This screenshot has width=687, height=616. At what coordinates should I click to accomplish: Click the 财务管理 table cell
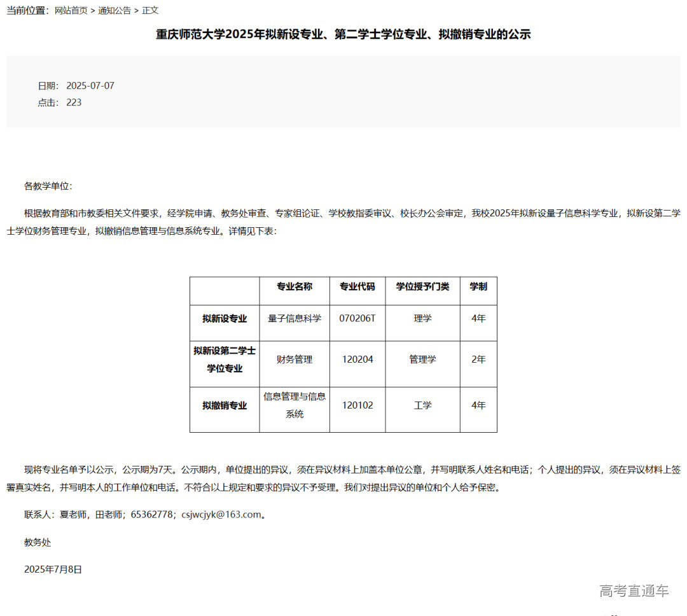pos(294,358)
